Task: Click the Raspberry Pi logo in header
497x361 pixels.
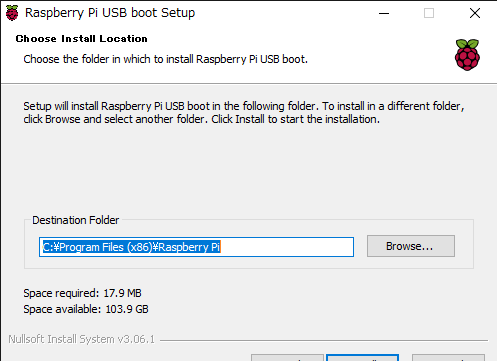Action: click(467, 55)
